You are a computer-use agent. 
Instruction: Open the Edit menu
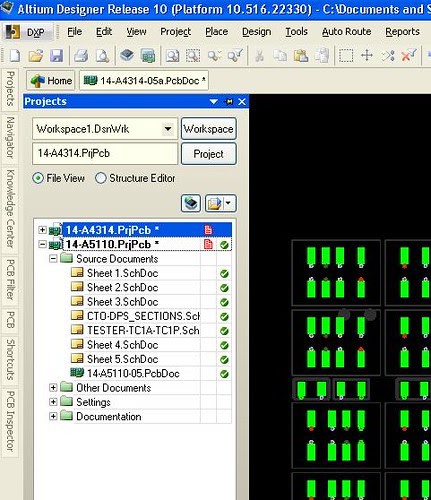[104, 32]
